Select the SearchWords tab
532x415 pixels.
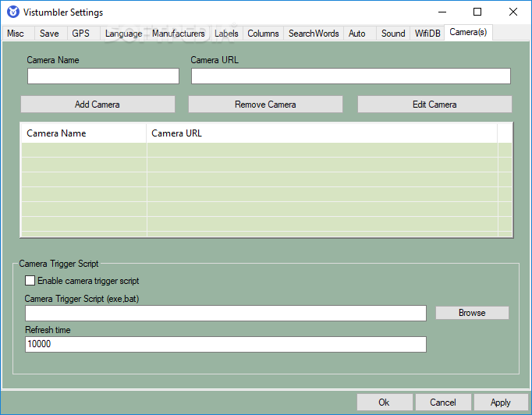pos(314,34)
